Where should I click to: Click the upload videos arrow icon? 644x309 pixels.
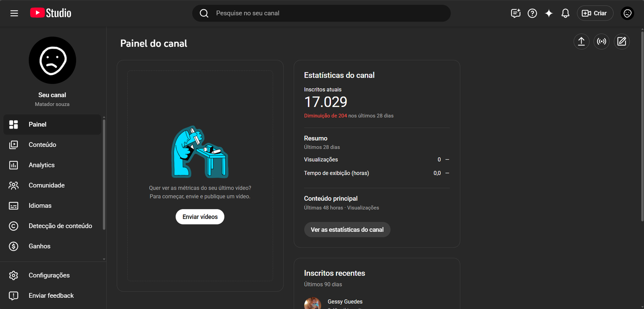(x=581, y=41)
